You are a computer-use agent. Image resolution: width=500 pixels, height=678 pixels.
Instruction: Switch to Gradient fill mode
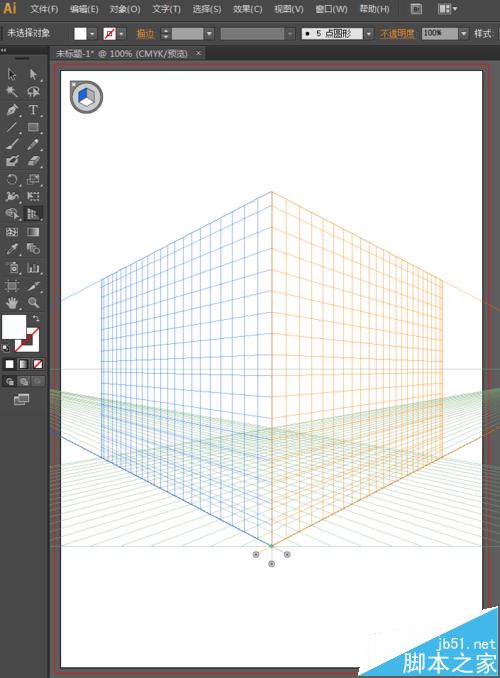click(24, 364)
